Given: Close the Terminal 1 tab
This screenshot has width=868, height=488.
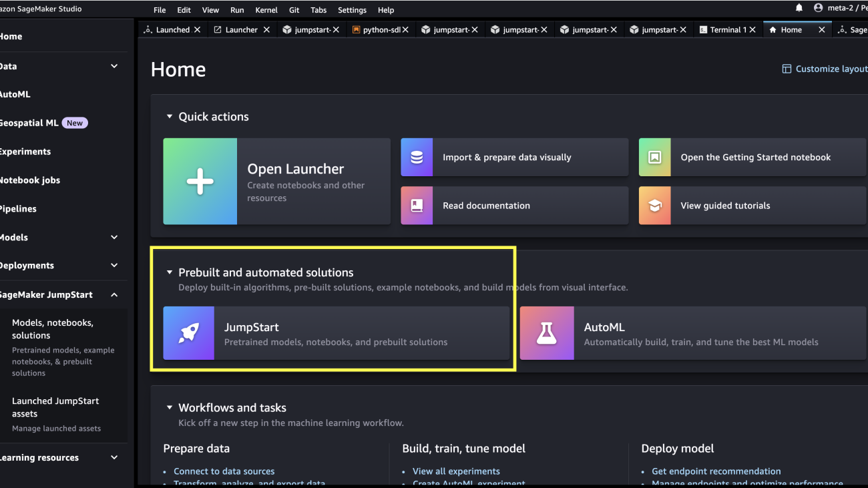Looking at the screenshot, I should 752,30.
